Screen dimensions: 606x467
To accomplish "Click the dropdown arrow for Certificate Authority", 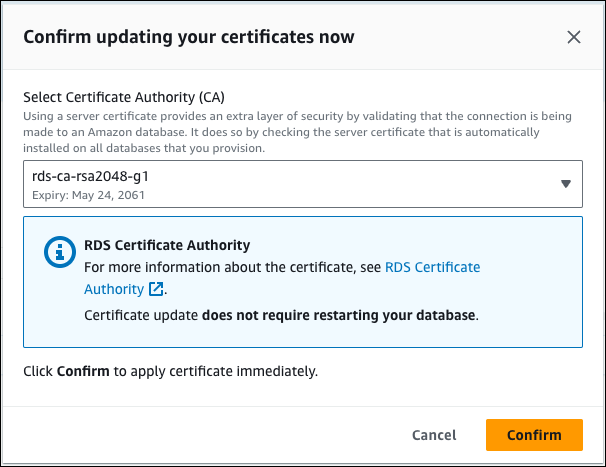I will point(565,184).
